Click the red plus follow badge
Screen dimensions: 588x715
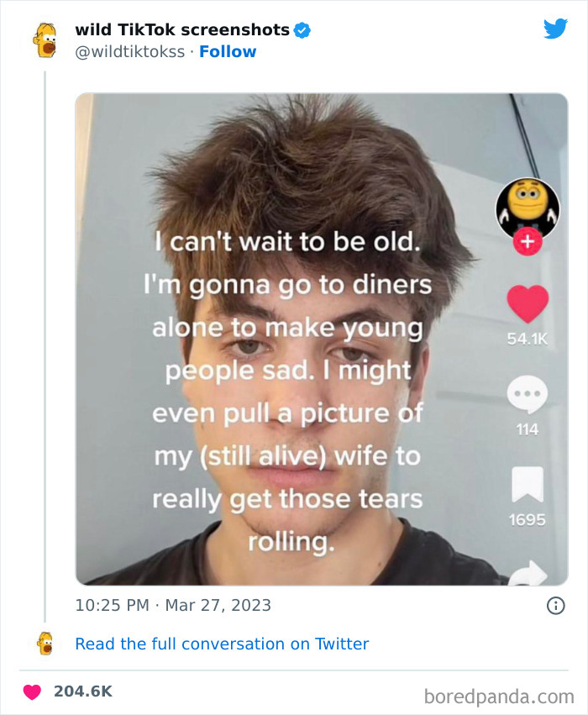tap(528, 242)
